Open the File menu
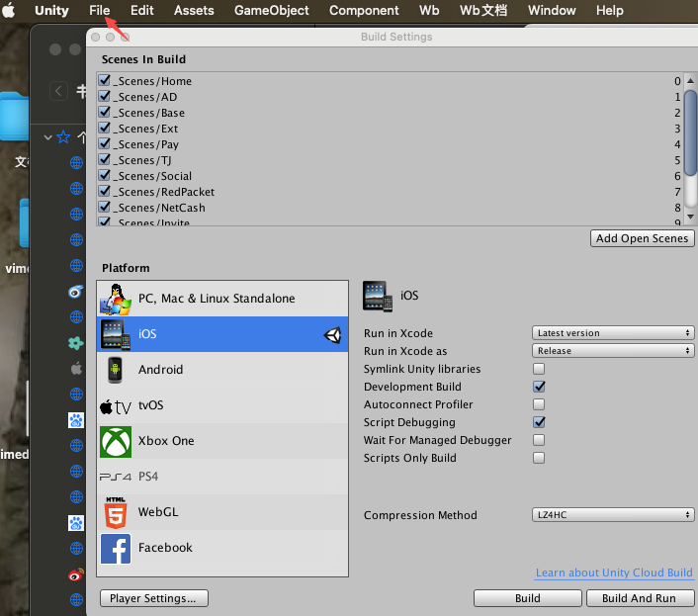The width and height of the screenshot is (698, 616). coord(99,10)
